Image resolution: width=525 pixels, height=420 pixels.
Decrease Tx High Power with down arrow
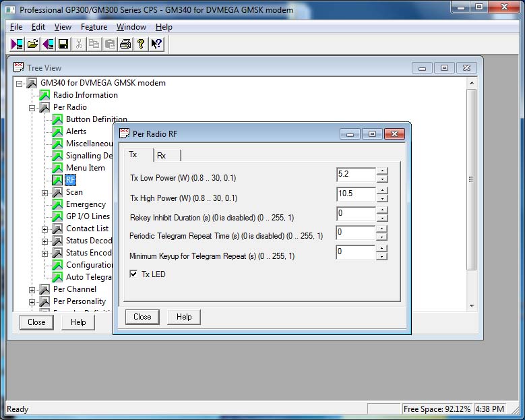click(382, 198)
